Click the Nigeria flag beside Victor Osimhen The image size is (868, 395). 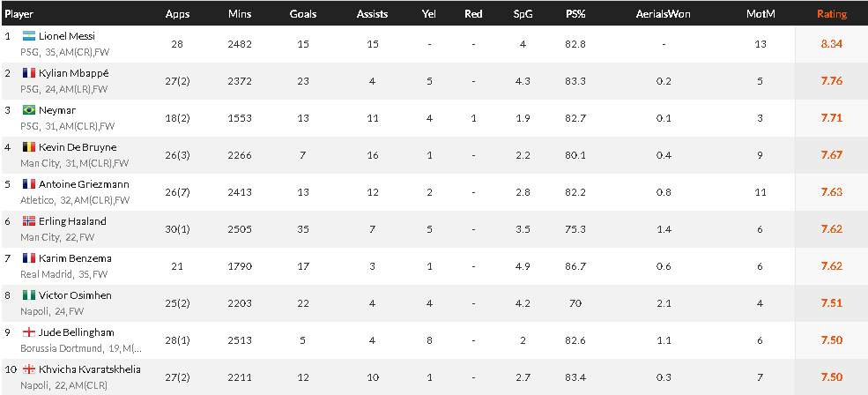click(29, 295)
